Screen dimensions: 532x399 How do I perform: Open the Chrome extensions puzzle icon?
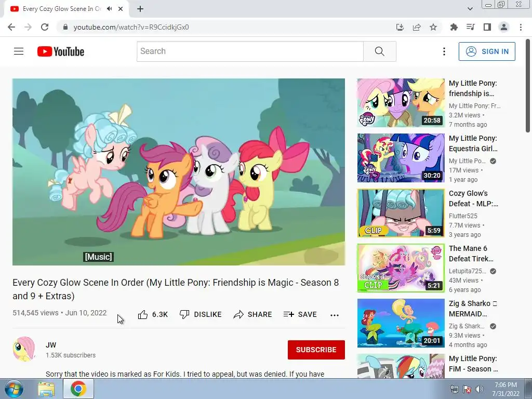point(454,27)
